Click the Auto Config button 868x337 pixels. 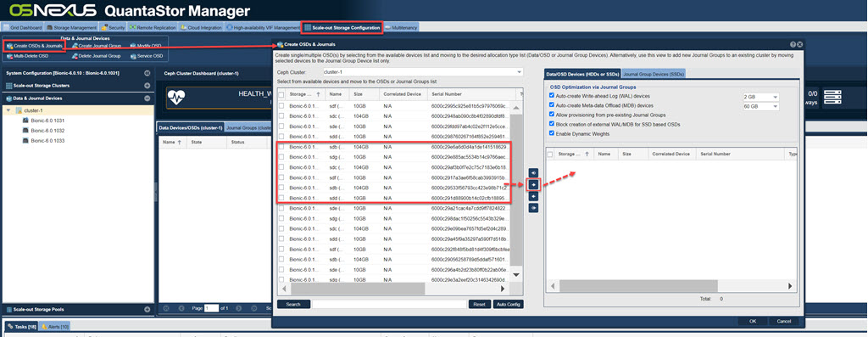[x=509, y=304]
